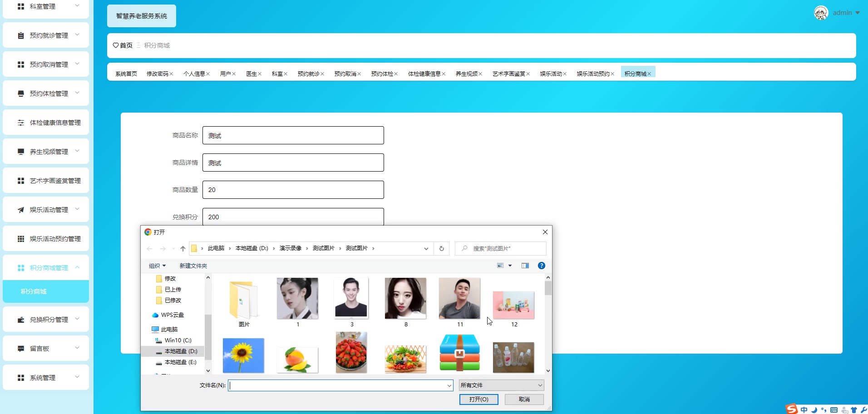This screenshot has height=414, width=868.
Task: Click 新建文件夹 in the dialog toolbar
Action: [193, 266]
